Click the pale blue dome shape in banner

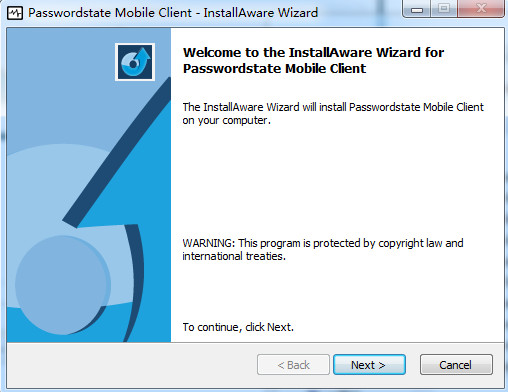coord(50,173)
